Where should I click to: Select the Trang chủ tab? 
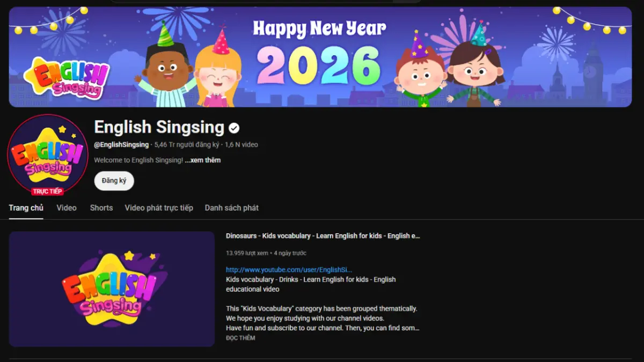point(26,208)
